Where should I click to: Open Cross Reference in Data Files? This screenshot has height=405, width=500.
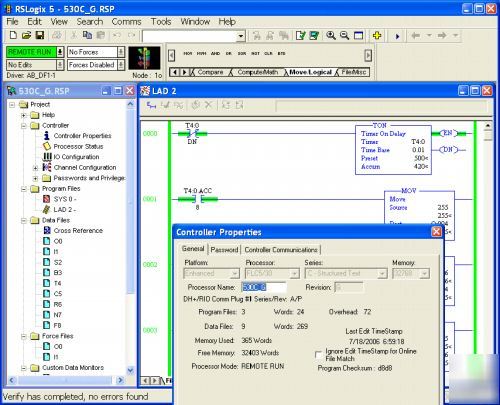pos(78,231)
